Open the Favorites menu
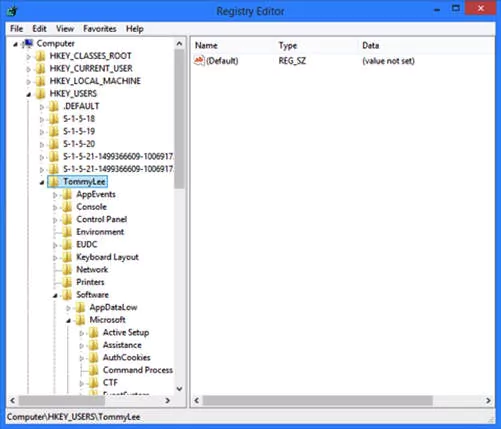The image size is (501, 429). click(100, 29)
